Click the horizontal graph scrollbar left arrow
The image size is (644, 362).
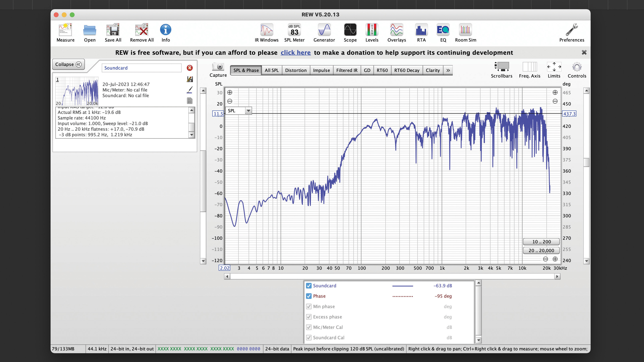coord(227,276)
